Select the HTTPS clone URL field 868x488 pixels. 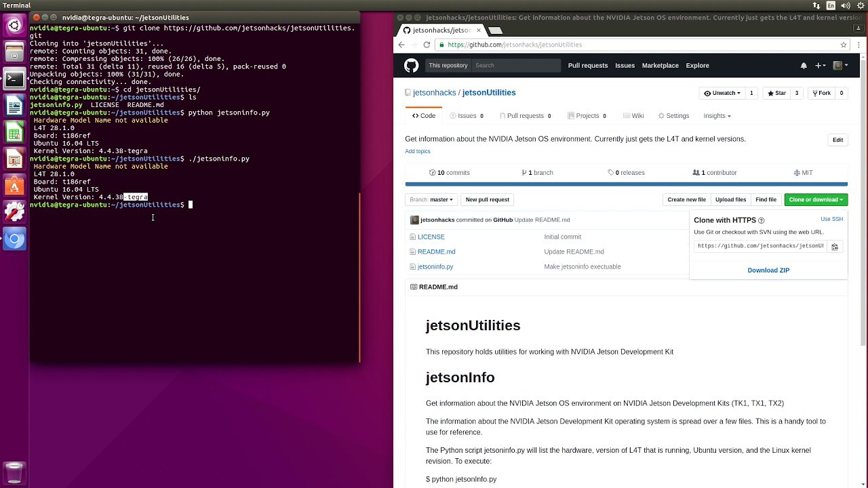tap(760, 247)
